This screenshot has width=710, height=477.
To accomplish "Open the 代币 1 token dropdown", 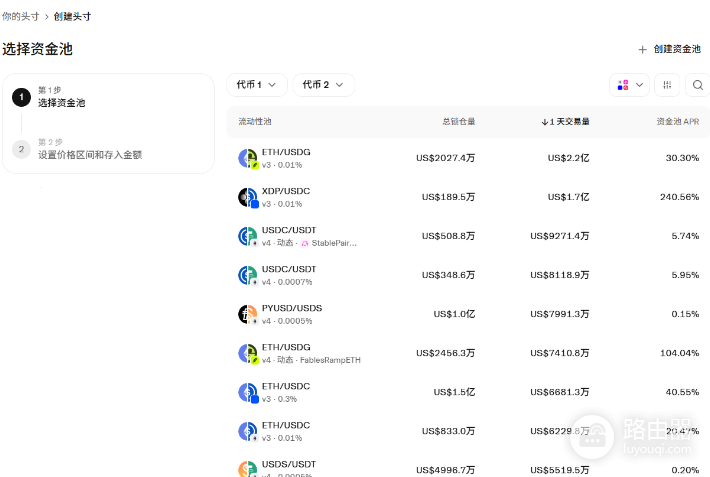I will (257, 85).
